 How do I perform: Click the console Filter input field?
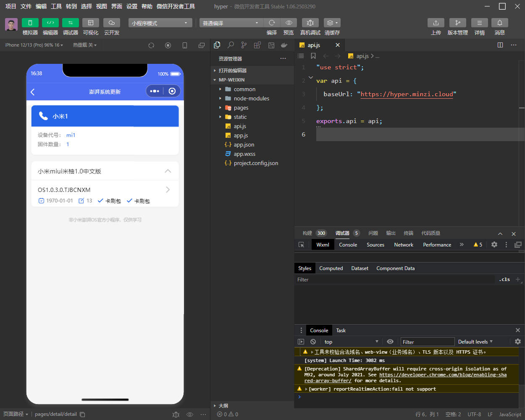pyautogui.click(x=428, y=342)
